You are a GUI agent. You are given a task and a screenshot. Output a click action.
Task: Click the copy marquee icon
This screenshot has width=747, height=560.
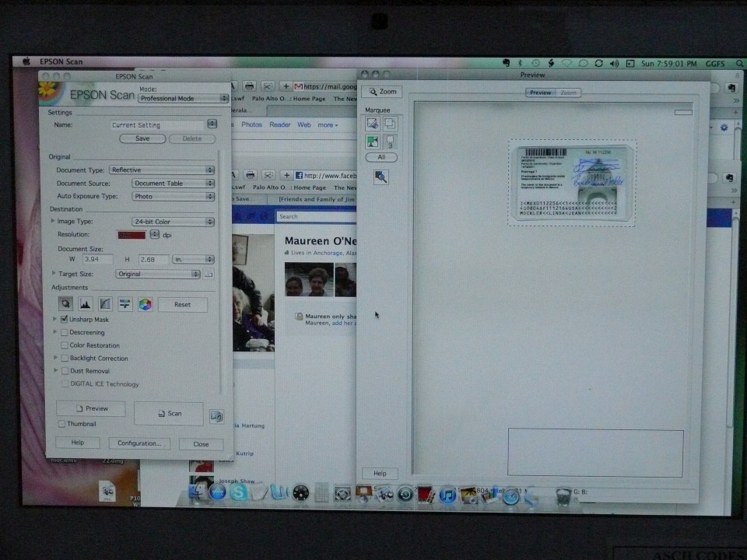[390, 124]
